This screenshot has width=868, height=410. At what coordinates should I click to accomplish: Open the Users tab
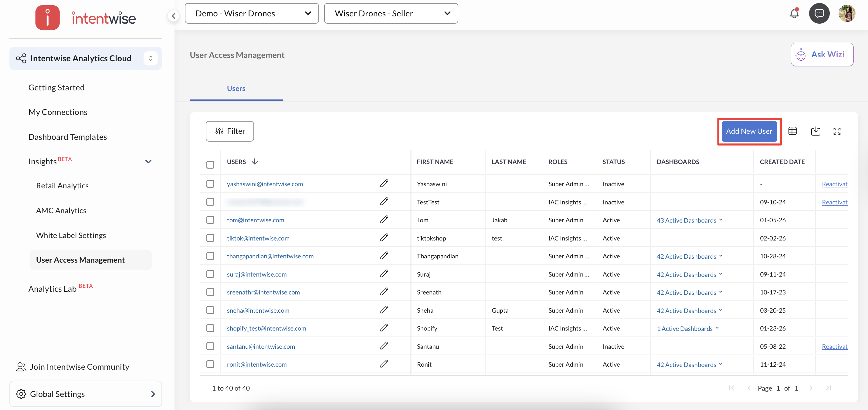coord(236,88)
